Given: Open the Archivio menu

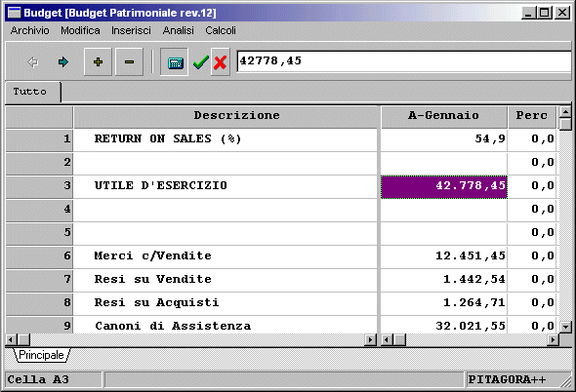Looking at the screenshot, I should 29,30.
